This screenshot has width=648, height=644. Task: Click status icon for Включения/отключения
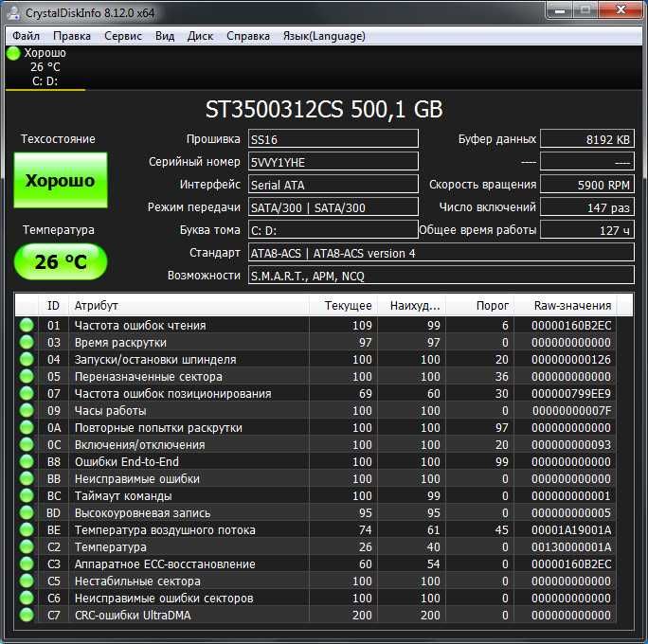[x=27, y=444]
